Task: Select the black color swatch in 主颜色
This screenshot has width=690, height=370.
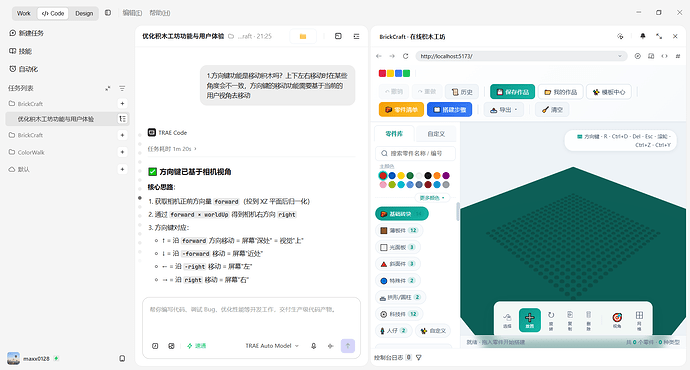Action: tap(428, 176)
